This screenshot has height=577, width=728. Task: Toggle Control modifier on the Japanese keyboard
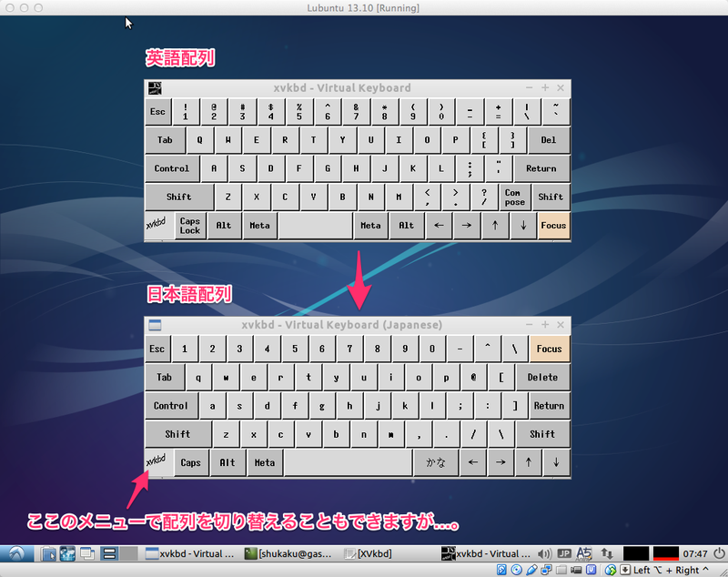coord(171,406)
